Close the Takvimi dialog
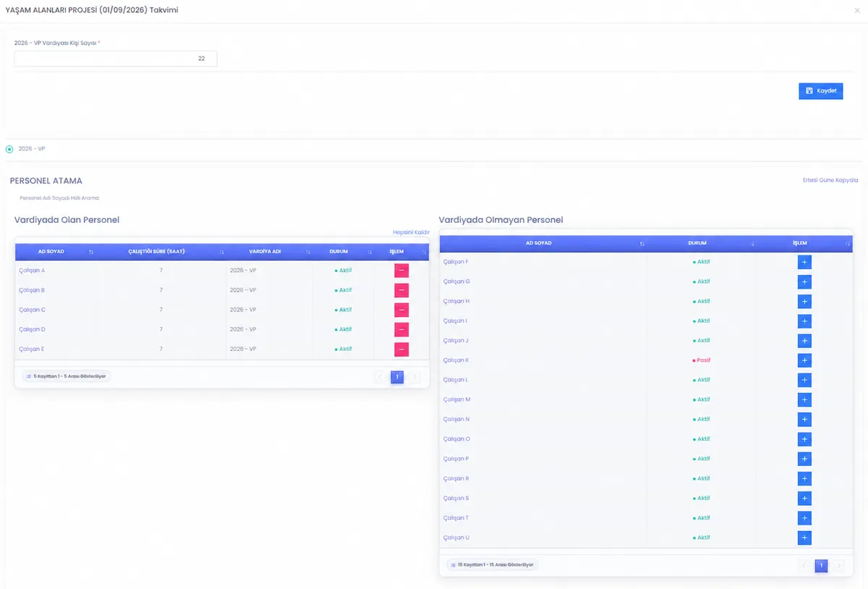This screenshot has height=589, width=868. (x=858, y=10)
